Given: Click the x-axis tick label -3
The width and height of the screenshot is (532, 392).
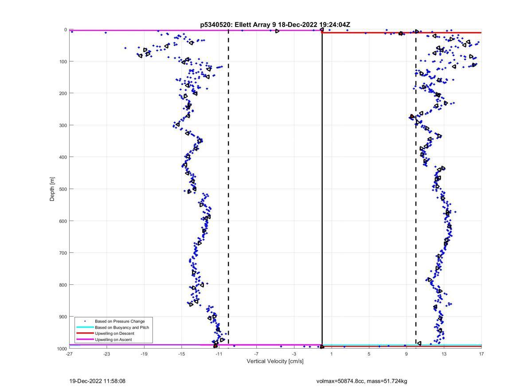Looking at the screenshot, I should 294,354.
